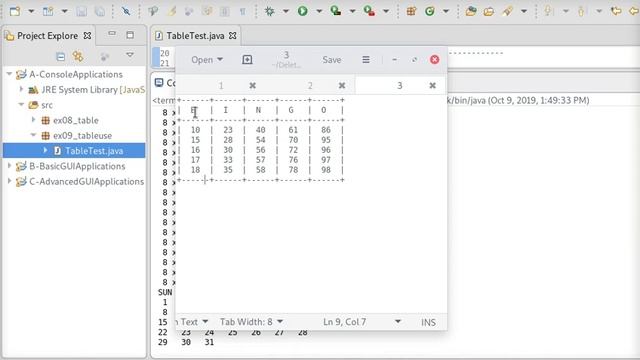Open the Plain Text language dropdown
The height and width of the screenshot is (360, 640).
pos(192,322)
